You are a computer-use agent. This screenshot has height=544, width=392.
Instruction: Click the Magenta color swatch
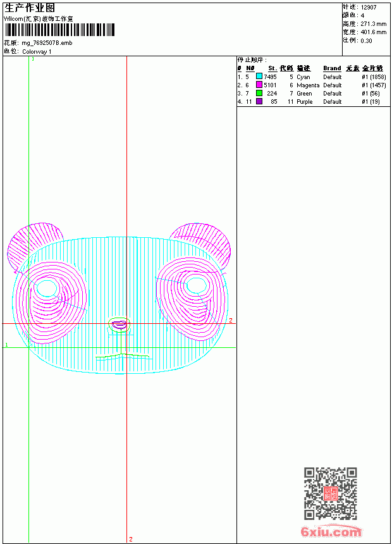point(259,84)
